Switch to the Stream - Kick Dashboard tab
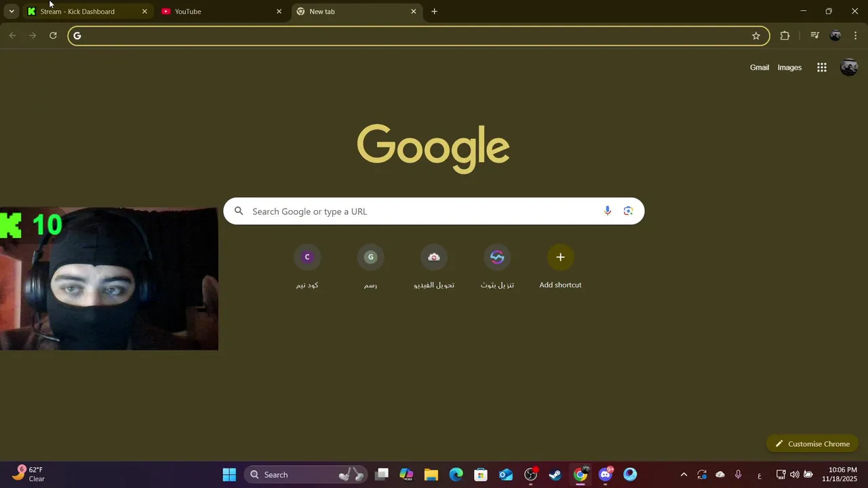The image size is (868, 488). click(x=87, y=12)
